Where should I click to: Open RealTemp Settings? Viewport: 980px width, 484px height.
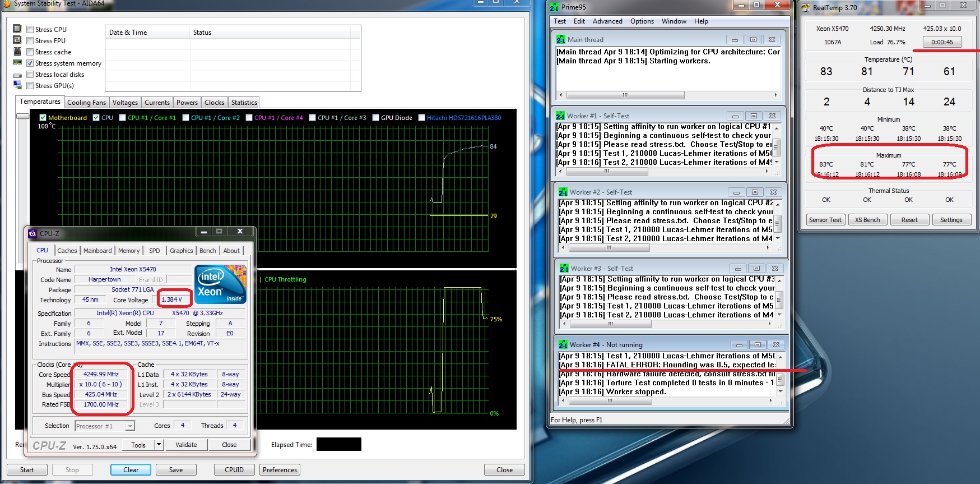[x=951, y=220]
